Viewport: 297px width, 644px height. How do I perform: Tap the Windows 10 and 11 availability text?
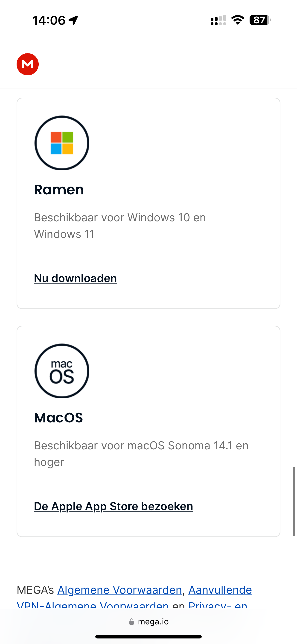point(120,226)
